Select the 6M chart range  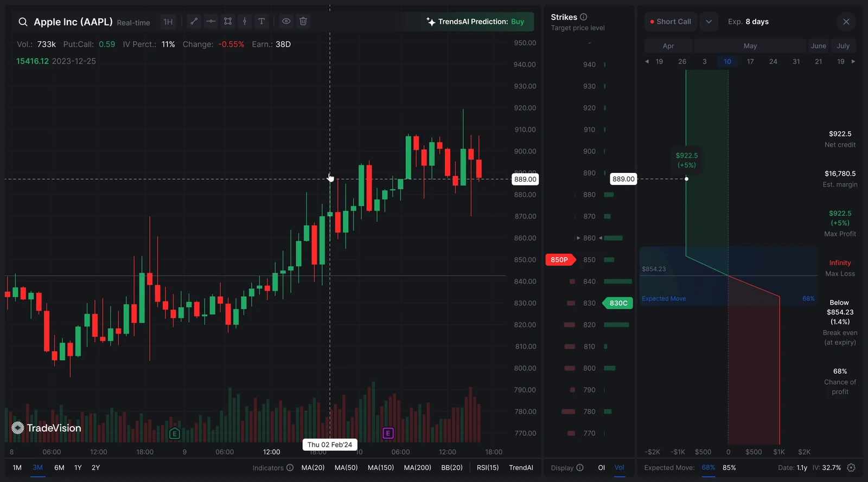59,467
